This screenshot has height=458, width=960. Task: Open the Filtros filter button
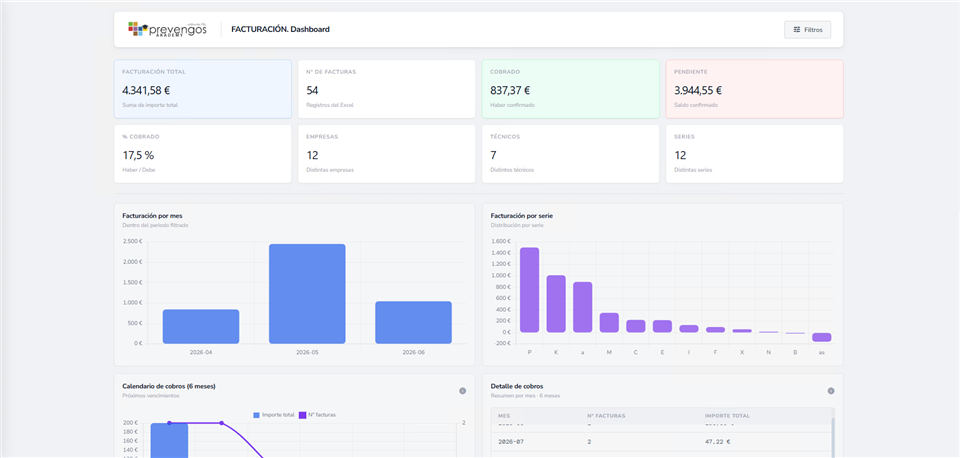[807, 29]
